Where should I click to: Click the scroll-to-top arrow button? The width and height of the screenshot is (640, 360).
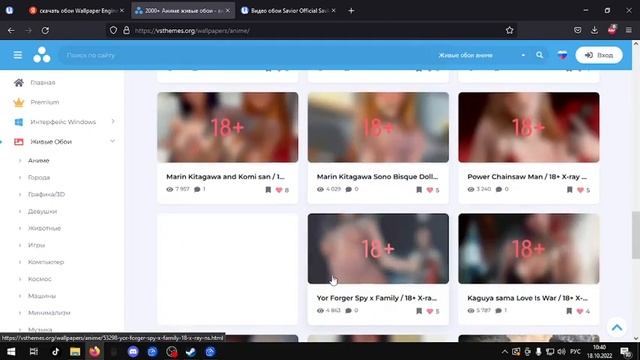617,327
